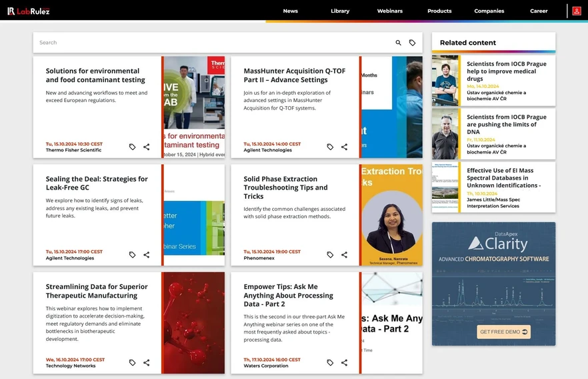Open MassHunter Acquisition Q-TOF Part II title
Viewport: 588px width, 379px height.
pos(295,75)
